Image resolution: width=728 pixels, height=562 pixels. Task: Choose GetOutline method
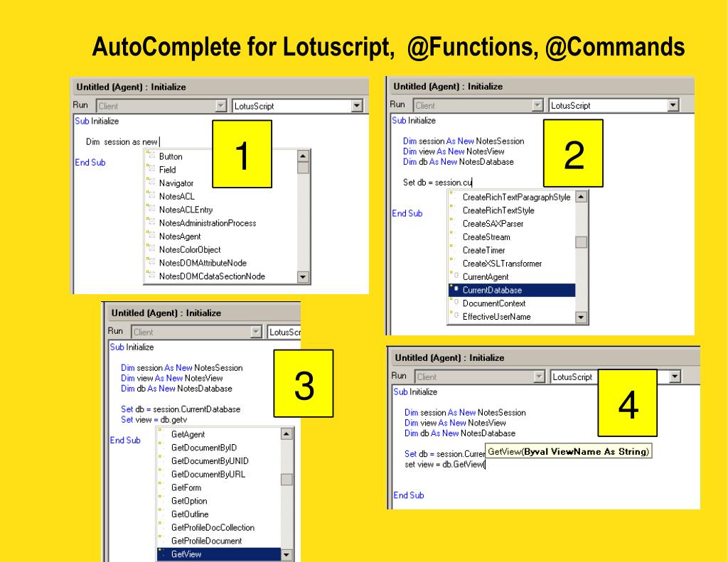coord(190,514)
